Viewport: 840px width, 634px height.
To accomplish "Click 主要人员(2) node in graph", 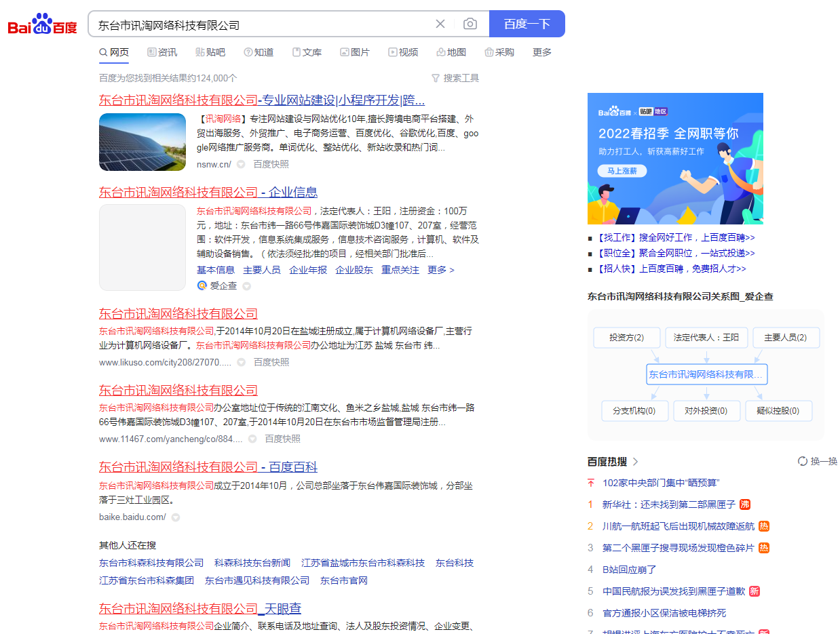I will [785, 338].
